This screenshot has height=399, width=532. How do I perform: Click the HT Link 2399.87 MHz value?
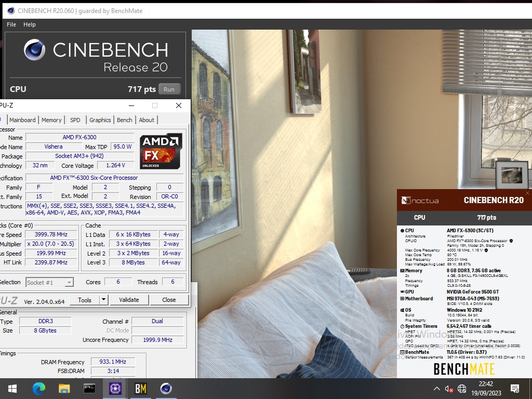(51, 262)
